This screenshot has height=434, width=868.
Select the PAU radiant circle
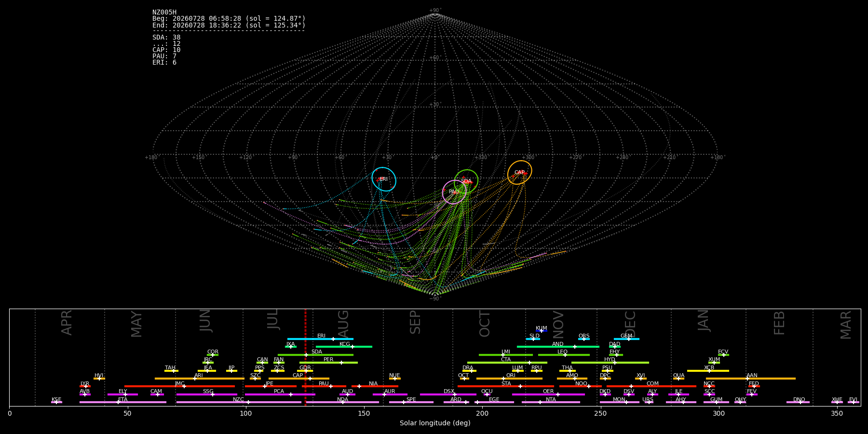click(454, 192)
